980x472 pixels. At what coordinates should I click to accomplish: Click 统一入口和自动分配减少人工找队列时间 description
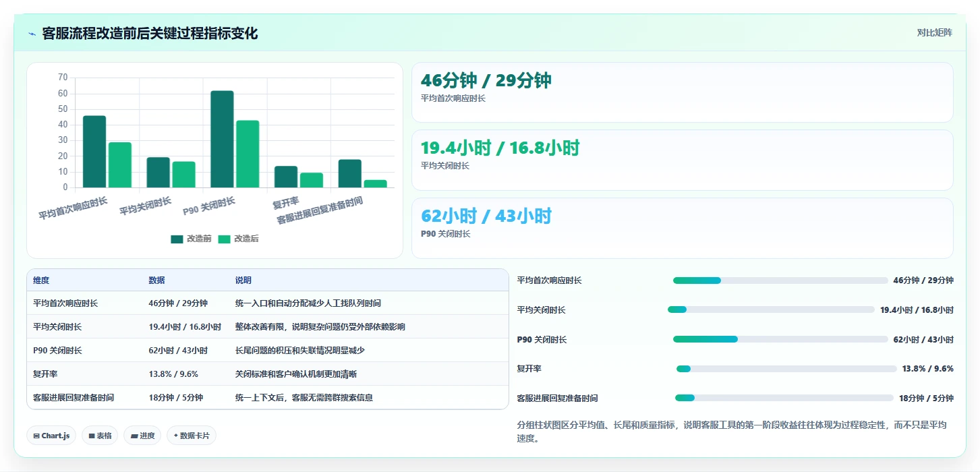tap(308, 303)
